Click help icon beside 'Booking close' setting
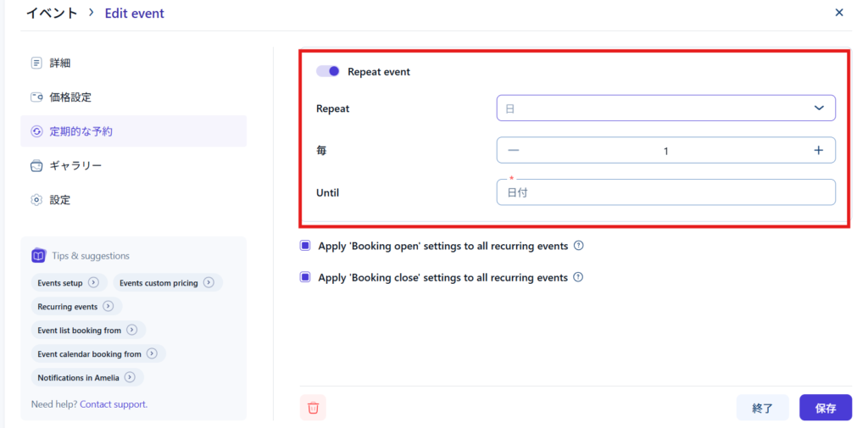 (579, 277)
